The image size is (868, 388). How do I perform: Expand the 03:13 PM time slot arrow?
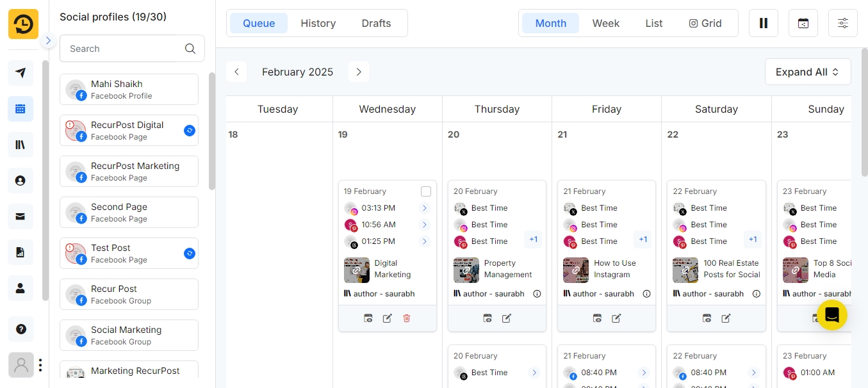click(x=424, y=208)
